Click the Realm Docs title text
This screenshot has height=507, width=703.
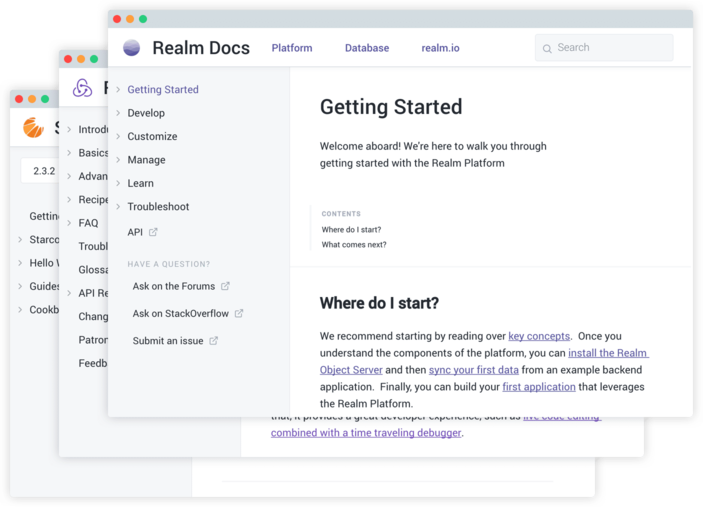(201, 48)
